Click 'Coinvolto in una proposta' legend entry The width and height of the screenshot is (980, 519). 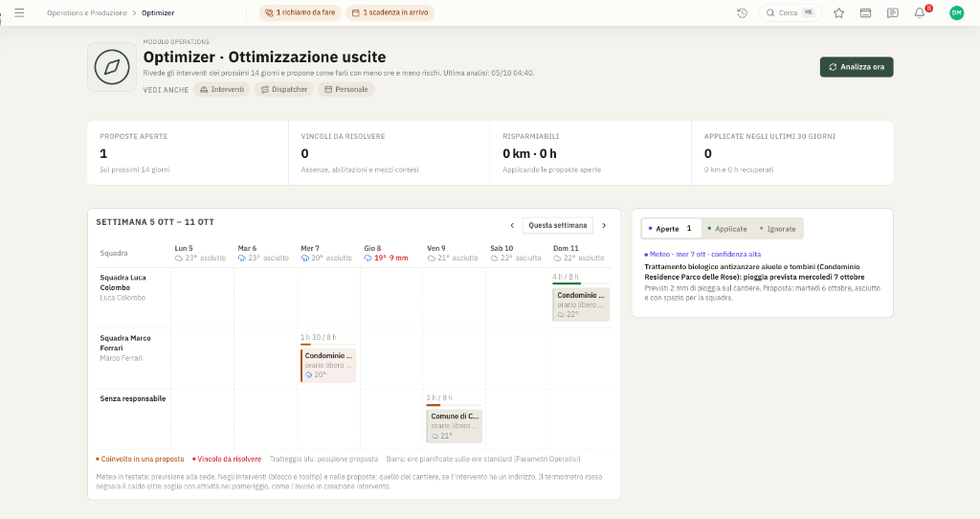pyautogui.click(x=140, y=459)
